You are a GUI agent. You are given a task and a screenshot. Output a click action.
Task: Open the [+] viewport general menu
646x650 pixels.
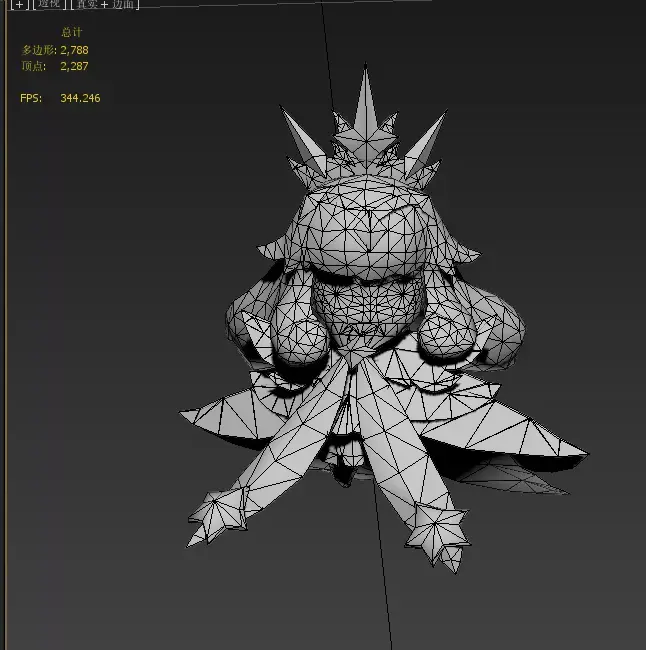pos(19,4)
